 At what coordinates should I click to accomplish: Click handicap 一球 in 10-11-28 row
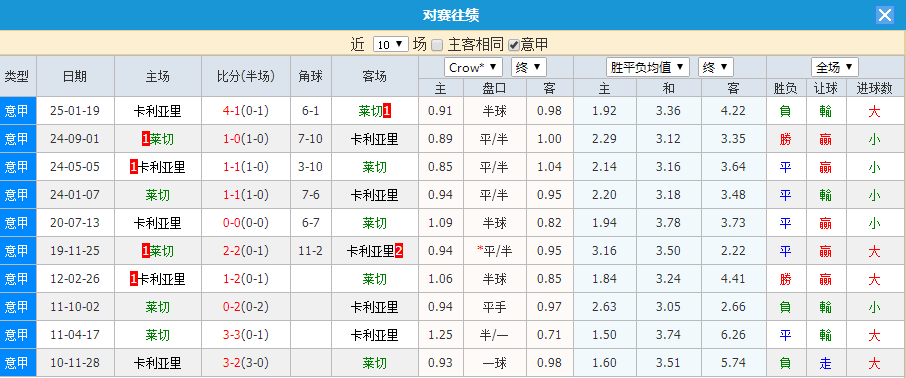[495, 364]
